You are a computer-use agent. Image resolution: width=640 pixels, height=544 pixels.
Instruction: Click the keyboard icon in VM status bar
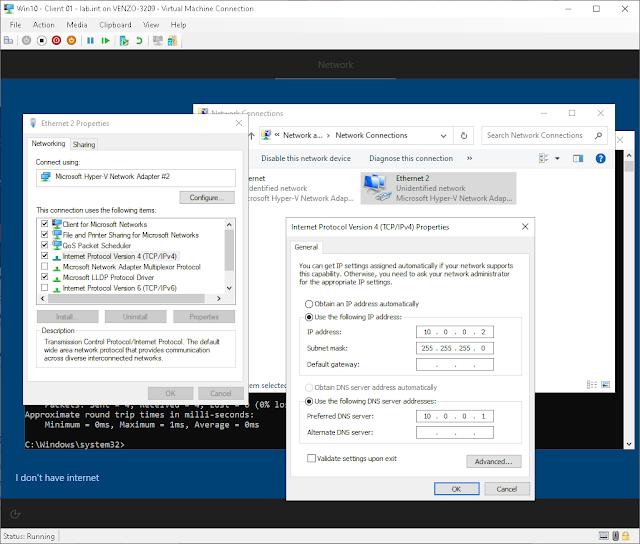coord(604,535)
